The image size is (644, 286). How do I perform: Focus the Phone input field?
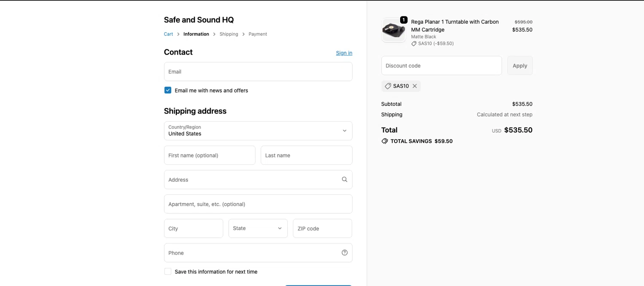[258, 253]
